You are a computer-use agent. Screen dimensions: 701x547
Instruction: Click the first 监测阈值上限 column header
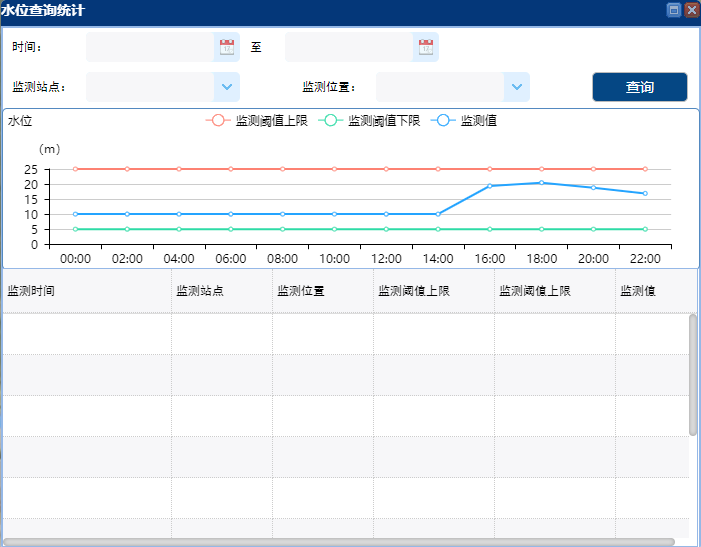(434, 291)
